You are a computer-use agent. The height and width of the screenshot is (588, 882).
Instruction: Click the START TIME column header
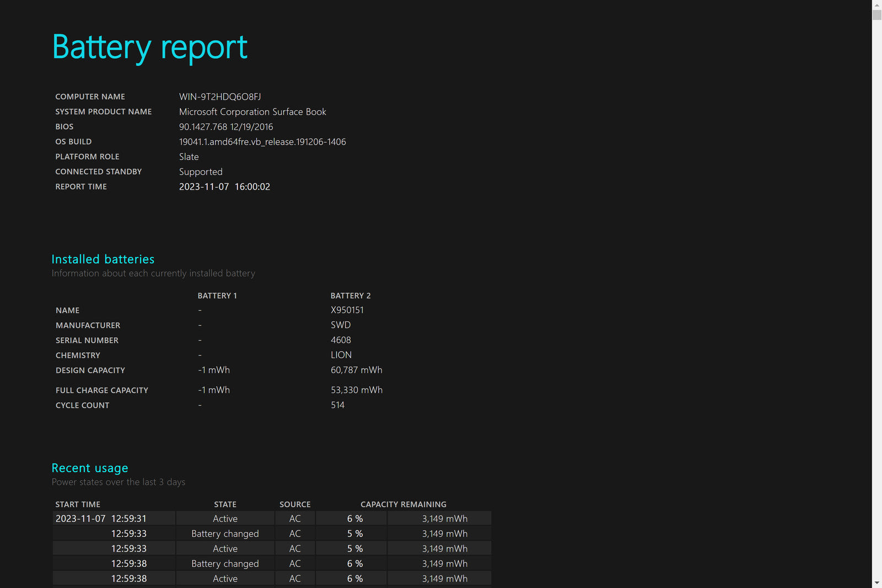click(x=78, y=504)
